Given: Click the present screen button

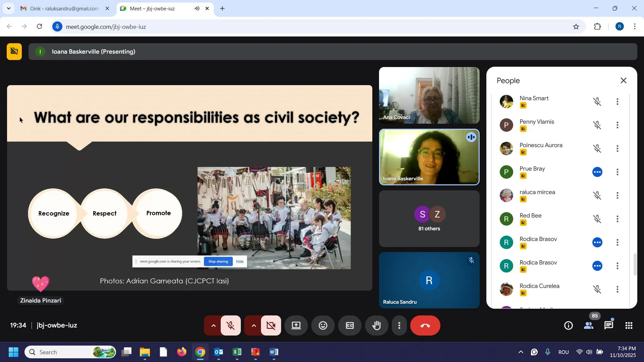Looking at the screenshot, I should [x=296, y=326].
